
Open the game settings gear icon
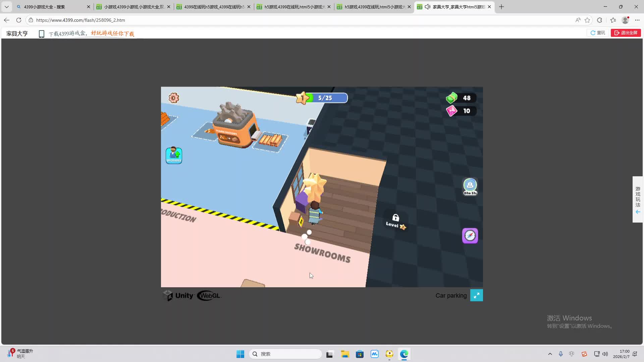[x=174, y=98]
